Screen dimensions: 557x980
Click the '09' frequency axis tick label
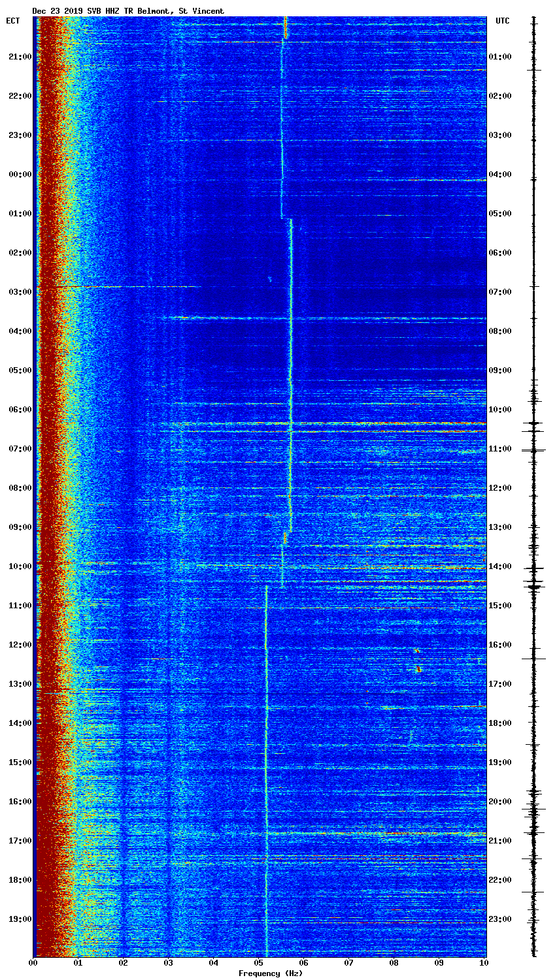point(439,963)
